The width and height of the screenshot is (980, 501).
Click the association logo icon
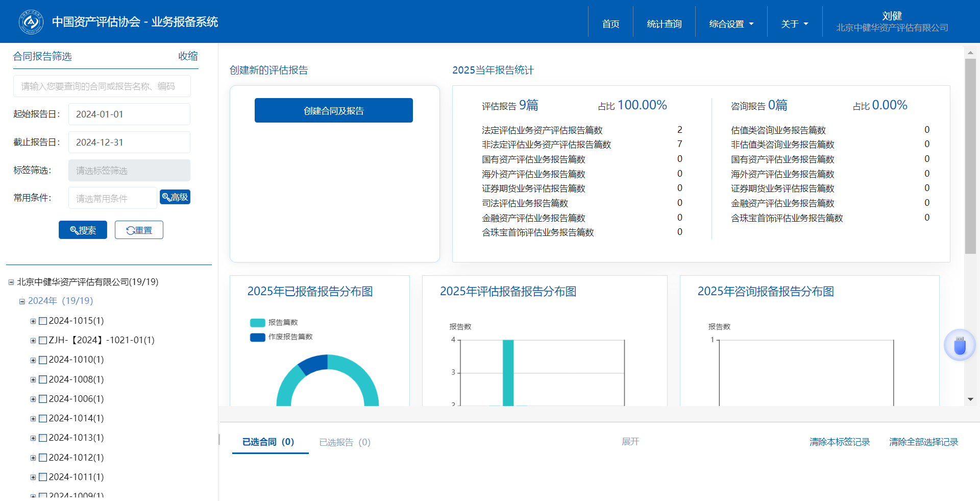(31, 22)
